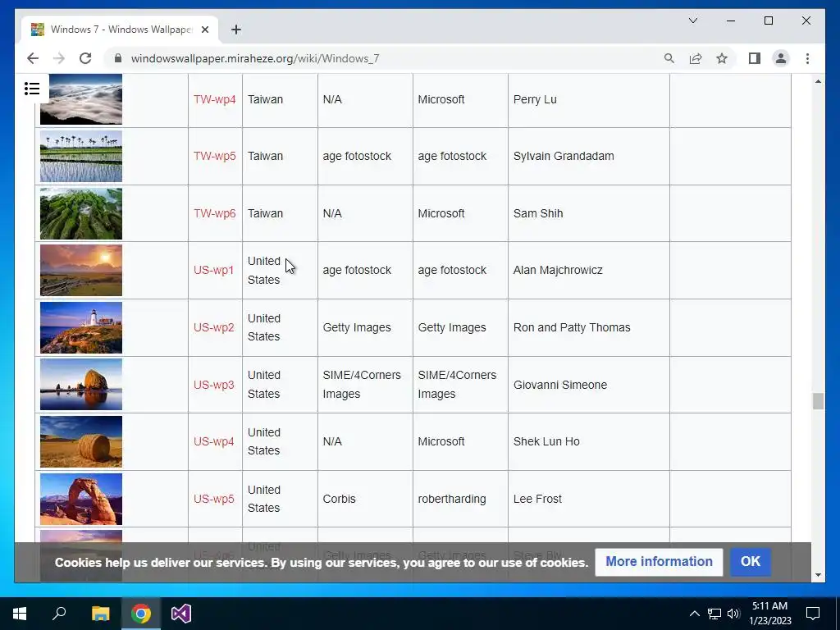Open the Chrome side panel
The height and width of the screenshot is (630, 840).
click(755, 58)
